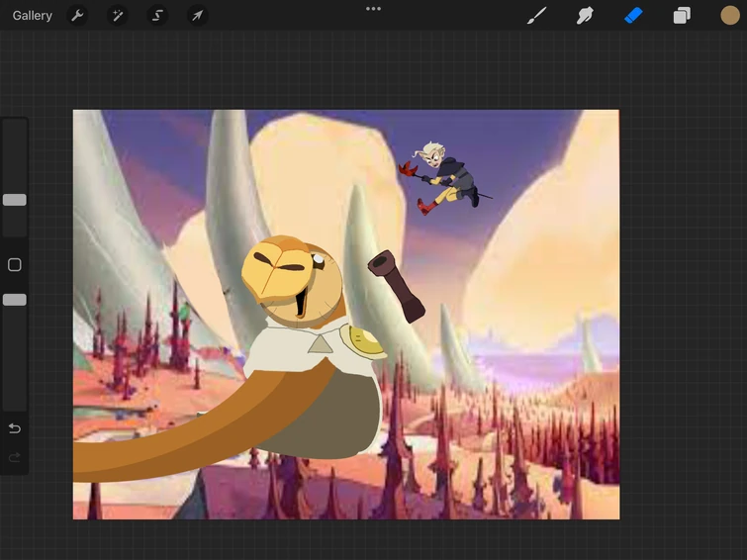Viewport: 747px width, 560px height.
Task: Click the brush size slider handle
Action: click(15, 200)
